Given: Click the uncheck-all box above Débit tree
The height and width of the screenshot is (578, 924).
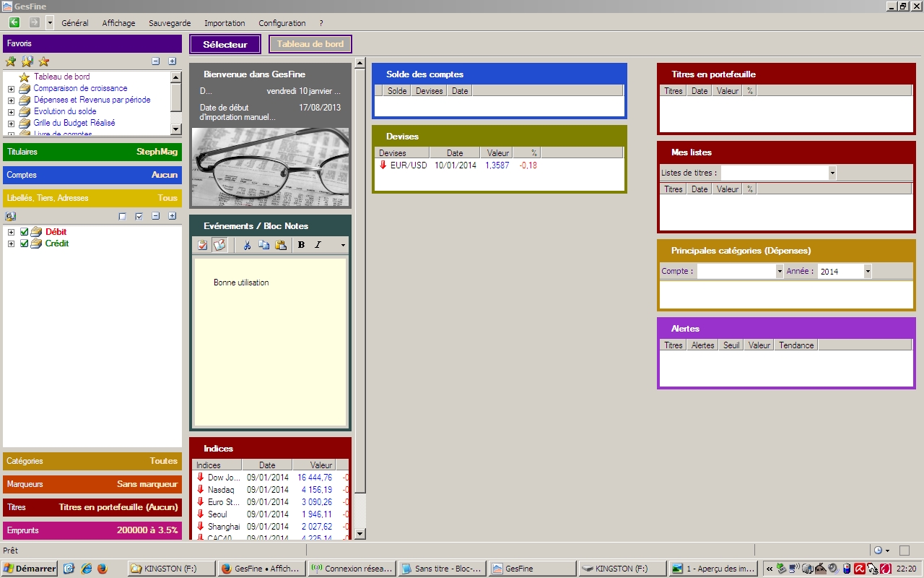Looking at the screenshot, I should tap(122, 216).
